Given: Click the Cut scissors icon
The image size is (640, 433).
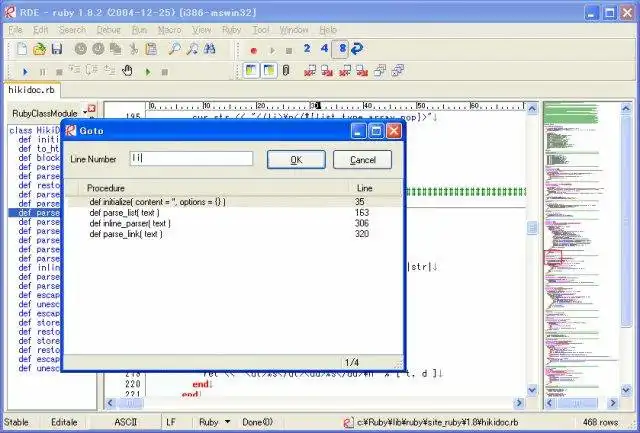Looking at the screenshot, I should click(x=133, y=49).
